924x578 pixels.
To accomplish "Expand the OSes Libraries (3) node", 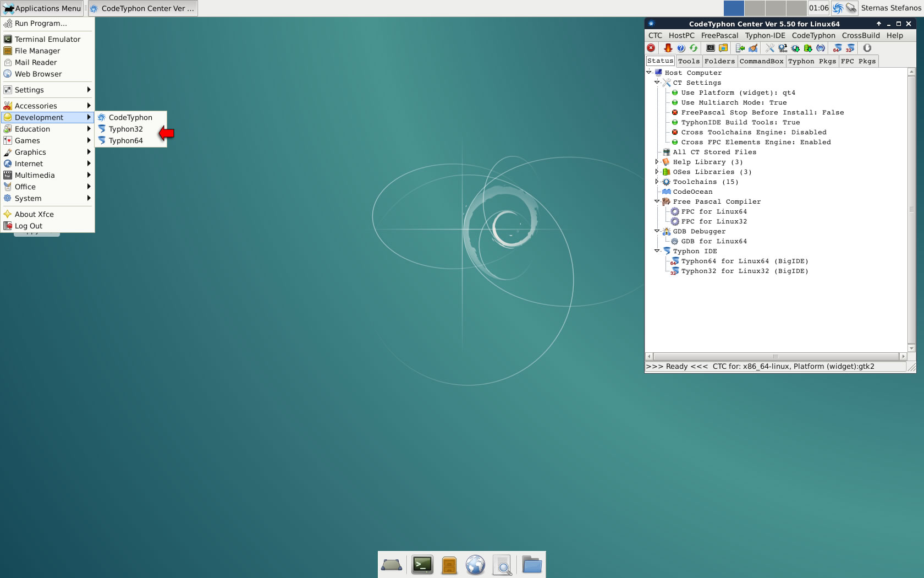I will pos(657,172).
